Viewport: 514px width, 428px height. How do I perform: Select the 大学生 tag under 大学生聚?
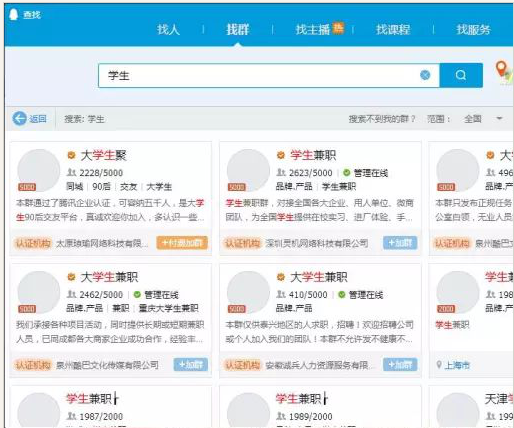(x=159, y=187)
